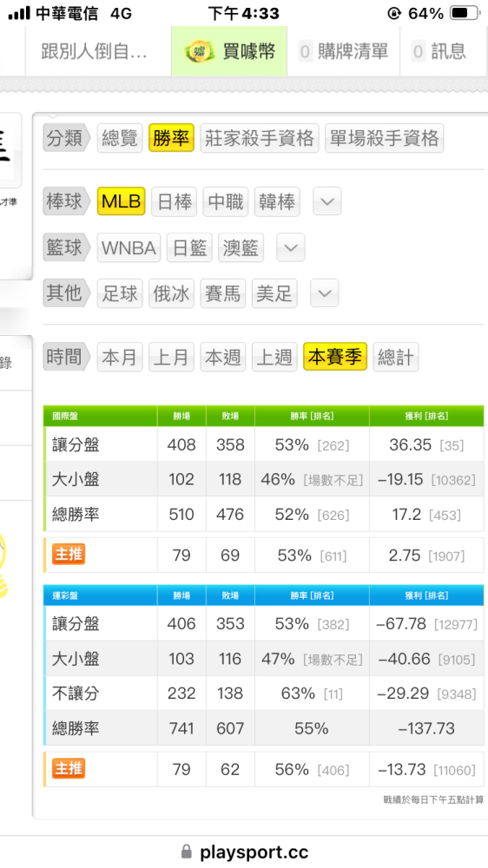Set time range to 本賽季
Image resolution: width=488 pixels, height=868 pixels.
coord(334,357)
